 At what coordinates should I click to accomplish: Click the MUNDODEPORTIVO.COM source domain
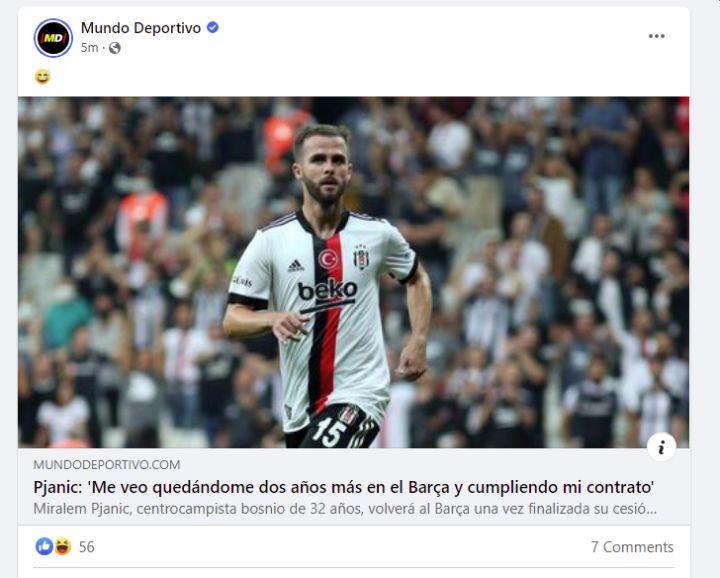107,465
